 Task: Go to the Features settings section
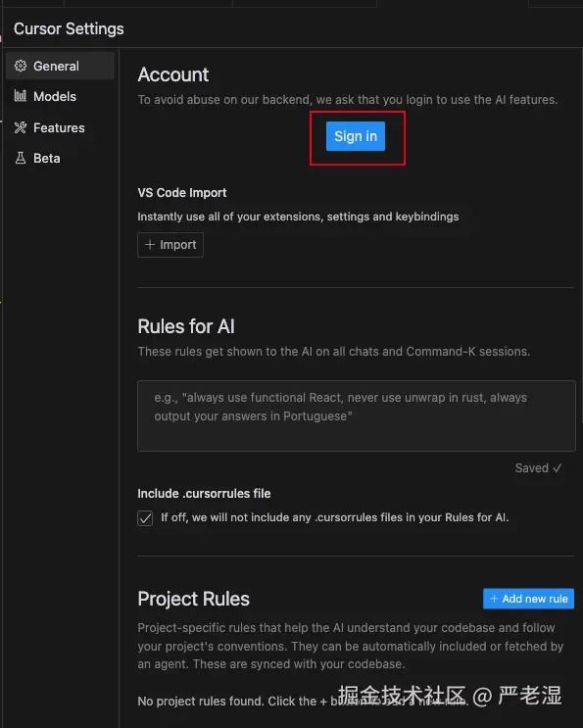[61, 127]
